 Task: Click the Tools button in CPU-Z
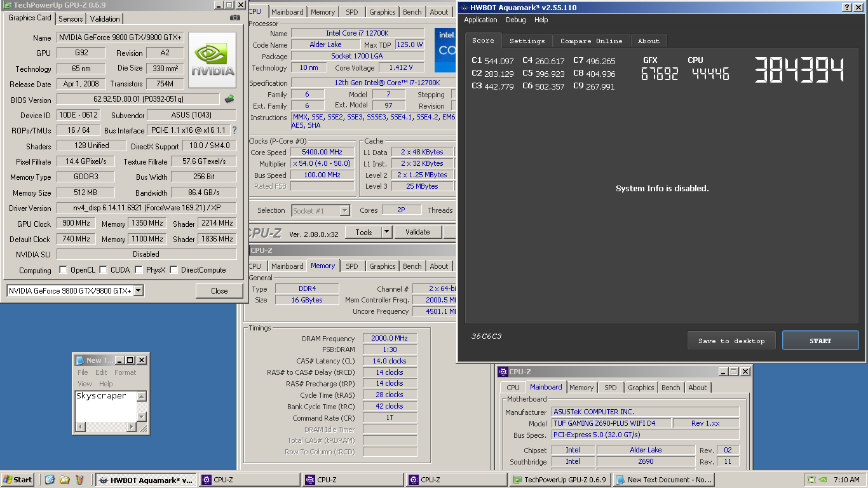(363, 232)
